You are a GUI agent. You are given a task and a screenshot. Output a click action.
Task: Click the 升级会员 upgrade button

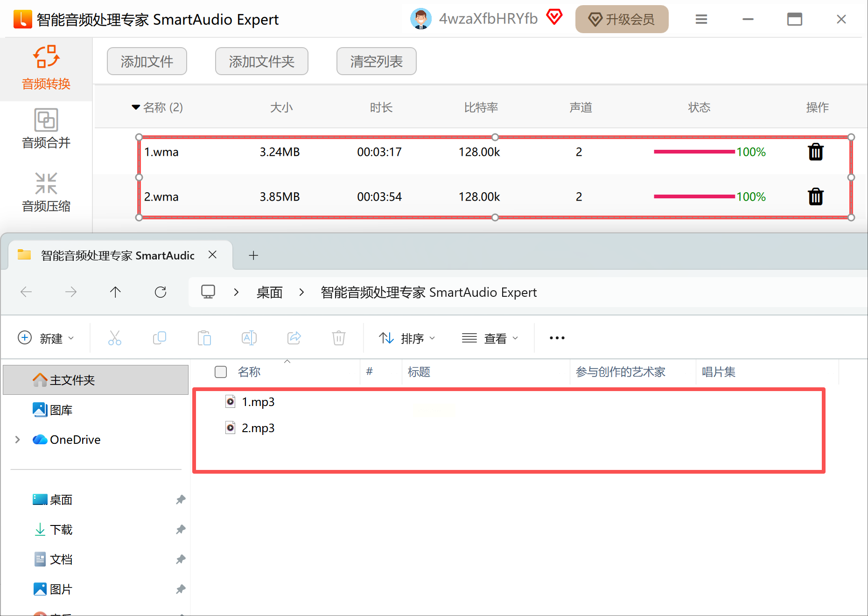(622, 19)
